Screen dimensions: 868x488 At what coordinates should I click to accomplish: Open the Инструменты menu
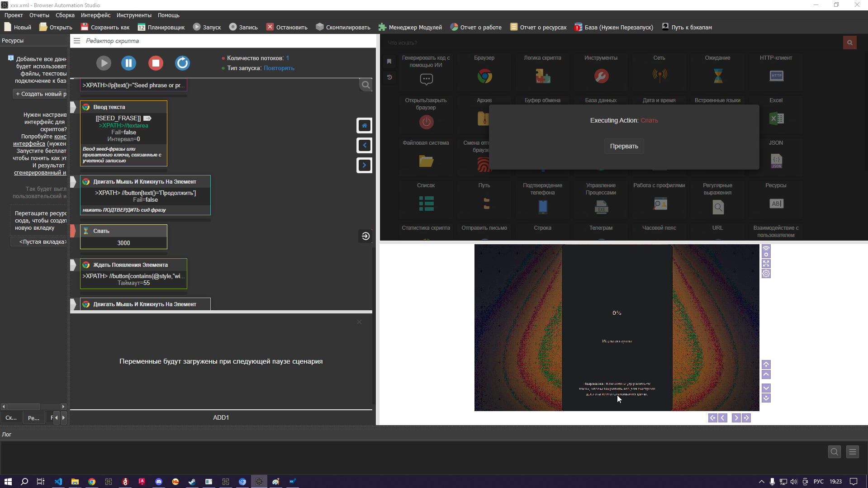point(134,15)
